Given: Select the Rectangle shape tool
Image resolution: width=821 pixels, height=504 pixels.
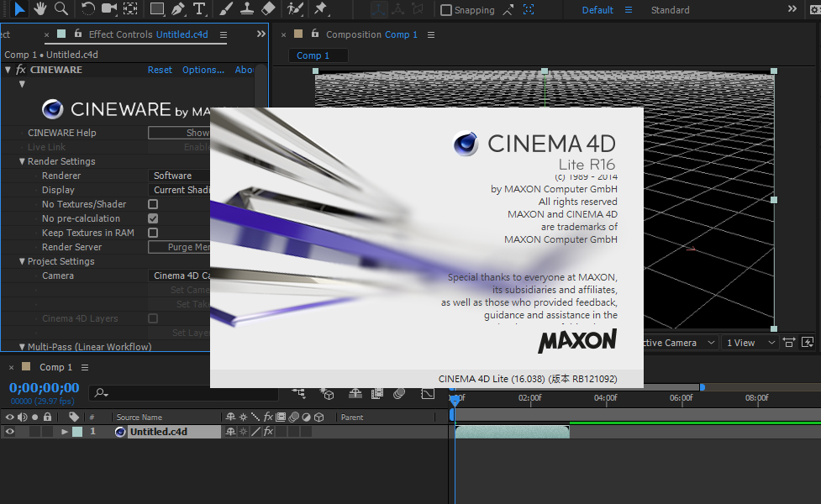Looking at the screenshot, I should tap(156, 9).
